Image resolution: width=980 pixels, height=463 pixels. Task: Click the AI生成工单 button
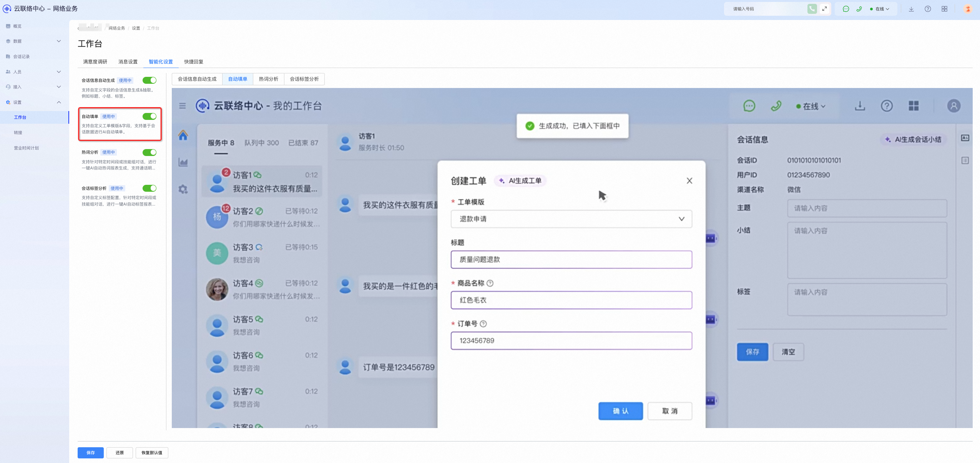tap(520, 181)
